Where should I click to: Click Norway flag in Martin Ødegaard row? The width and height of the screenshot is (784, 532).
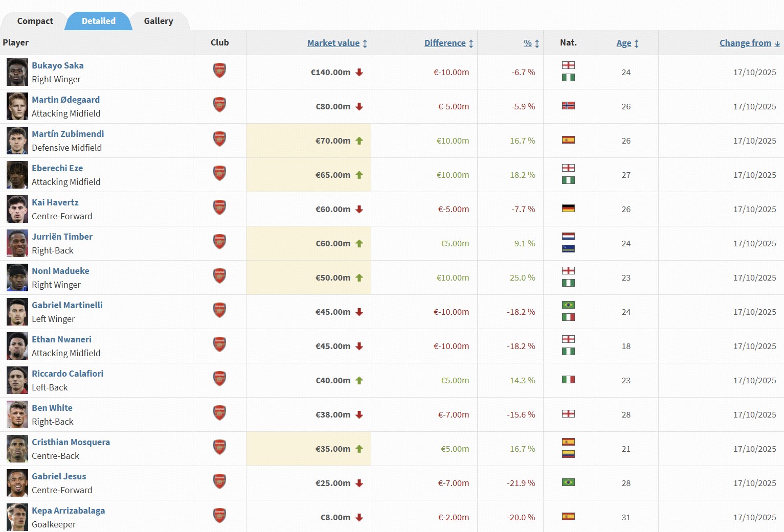coord(568,106)
